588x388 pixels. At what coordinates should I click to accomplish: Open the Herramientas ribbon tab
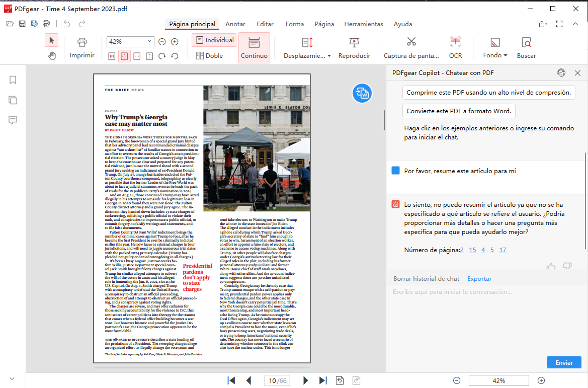click(363, 24)
